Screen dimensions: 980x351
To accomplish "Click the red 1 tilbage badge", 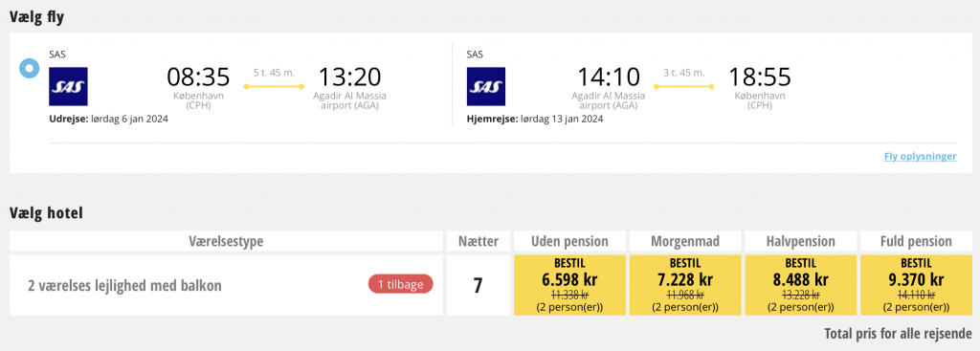I will click(401, 284).
